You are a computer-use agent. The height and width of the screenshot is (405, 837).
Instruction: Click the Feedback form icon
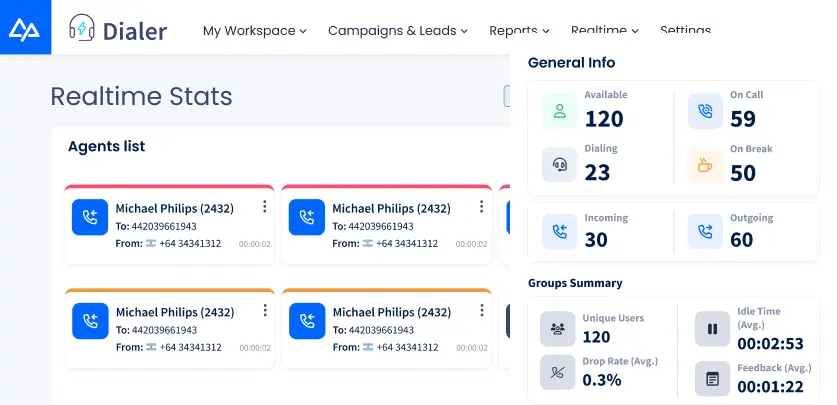pos(712,379)
